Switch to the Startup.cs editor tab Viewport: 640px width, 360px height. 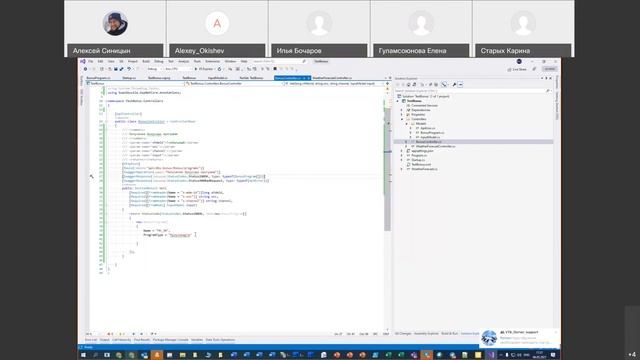point(129,78)
